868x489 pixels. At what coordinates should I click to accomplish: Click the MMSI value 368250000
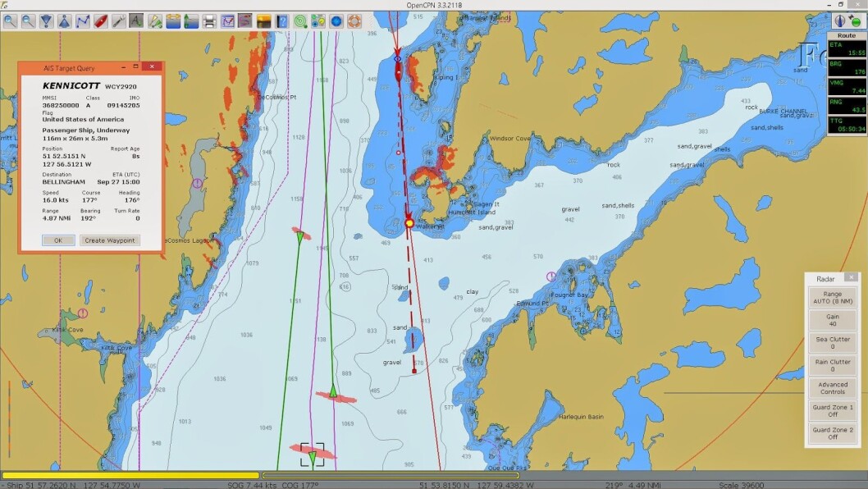point(61,105)
